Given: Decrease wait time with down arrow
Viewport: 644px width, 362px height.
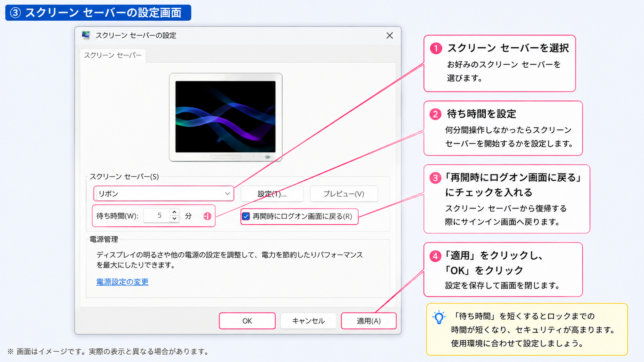Looking at the screenshot, I should 174,219.
